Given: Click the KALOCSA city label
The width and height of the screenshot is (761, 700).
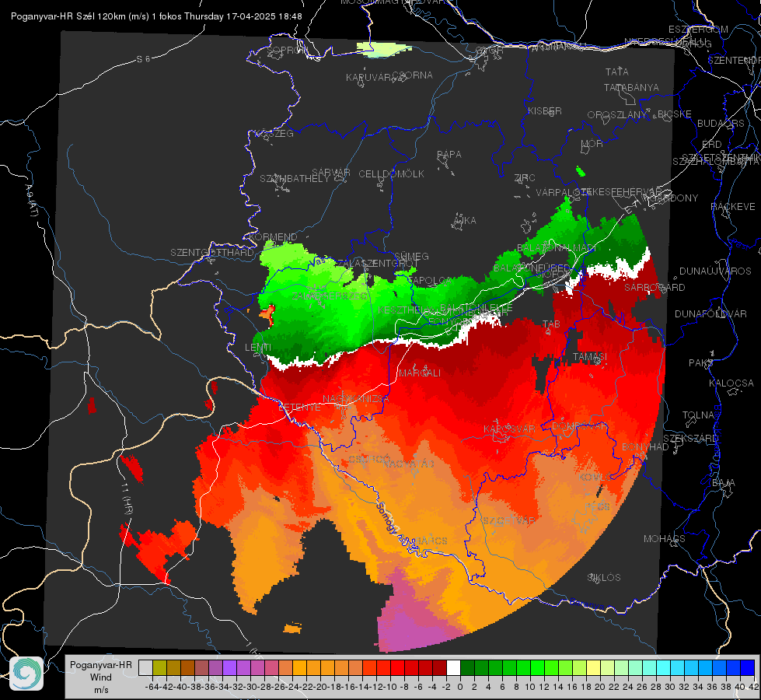Looking at the screenshot, I should pyautogui.click(x=731, y=383).
